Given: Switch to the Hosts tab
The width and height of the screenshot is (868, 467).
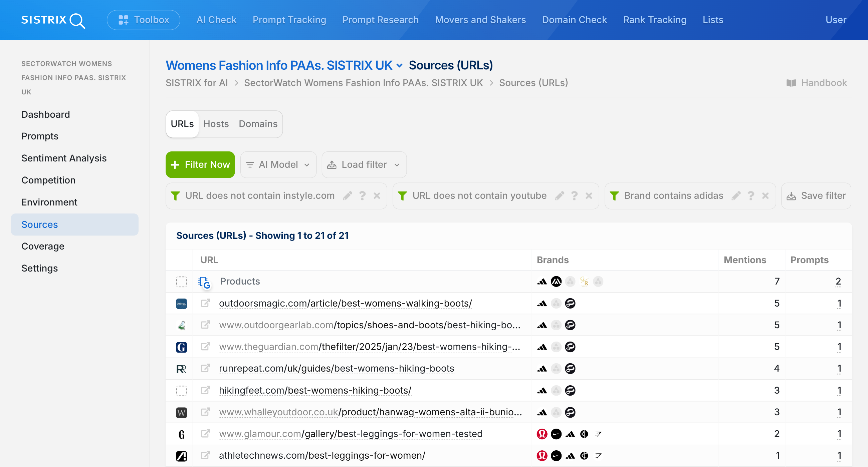Looking at the screenshot, I should [216, 124].
